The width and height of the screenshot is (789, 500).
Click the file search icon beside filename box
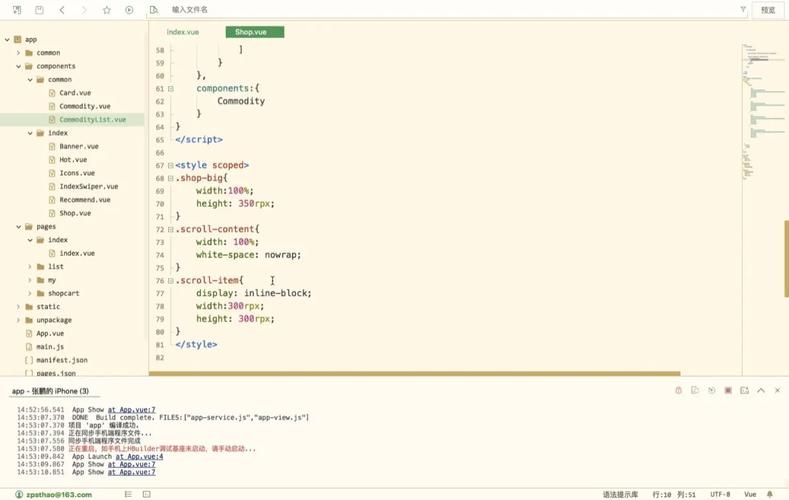(x=153, y=10)
